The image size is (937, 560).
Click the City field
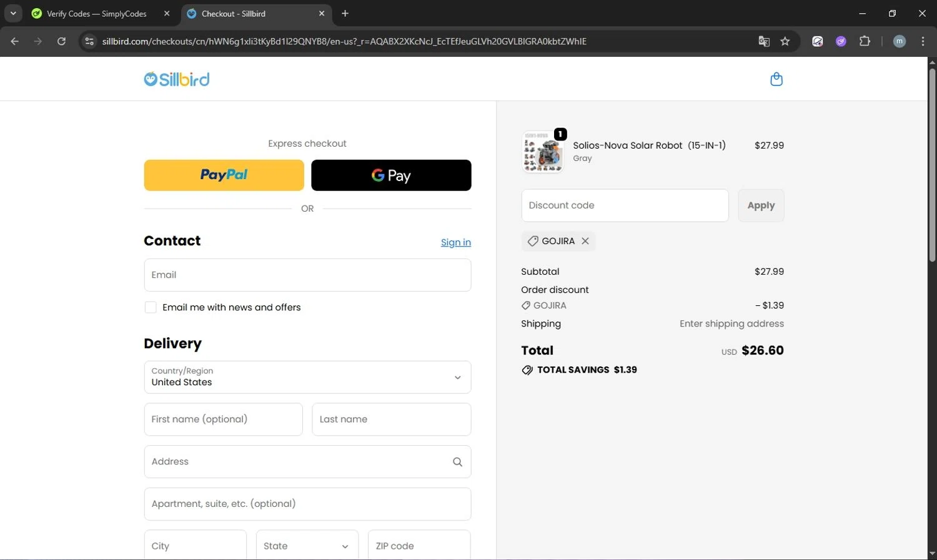(196, 546)
